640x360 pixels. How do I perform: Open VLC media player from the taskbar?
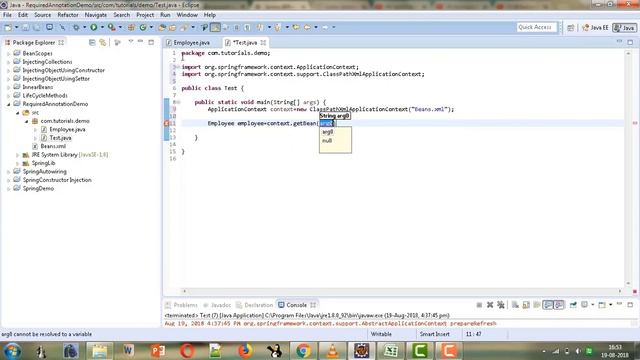click(333, 351)
